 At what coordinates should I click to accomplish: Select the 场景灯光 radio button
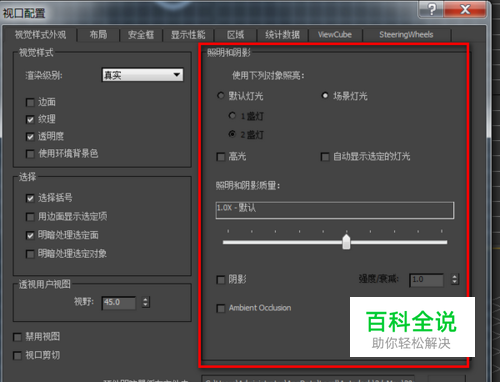[325, 96]
